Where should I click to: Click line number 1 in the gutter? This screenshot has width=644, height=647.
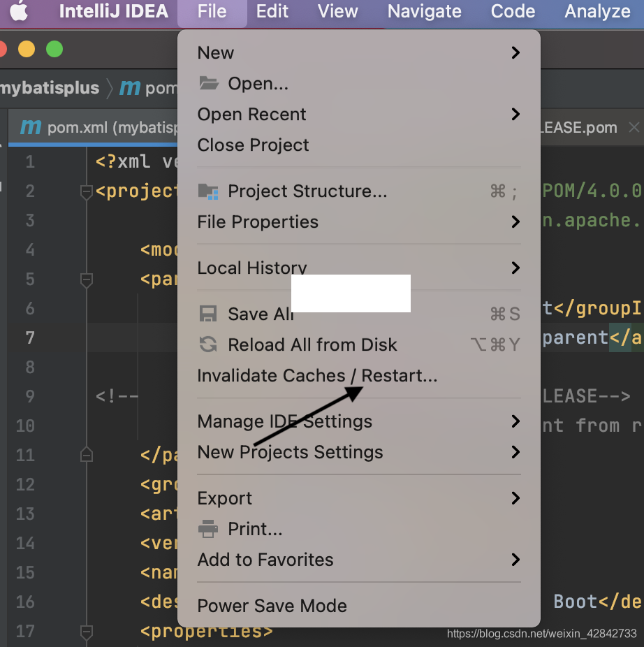tap(30, 162)
